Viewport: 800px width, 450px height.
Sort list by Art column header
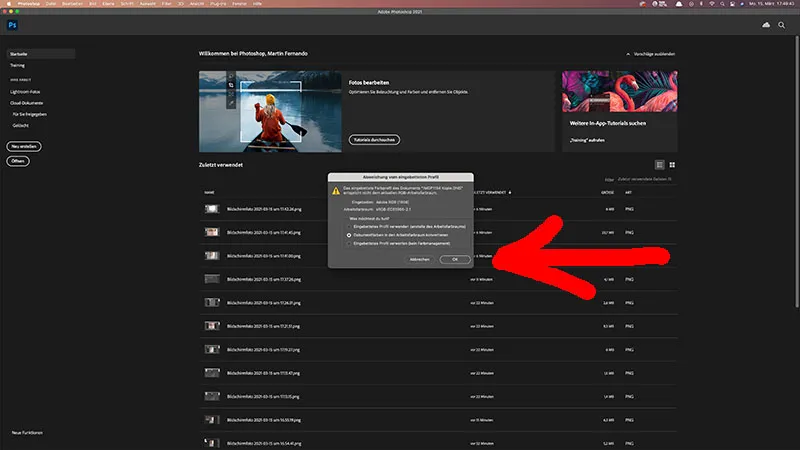pos(629,192)
